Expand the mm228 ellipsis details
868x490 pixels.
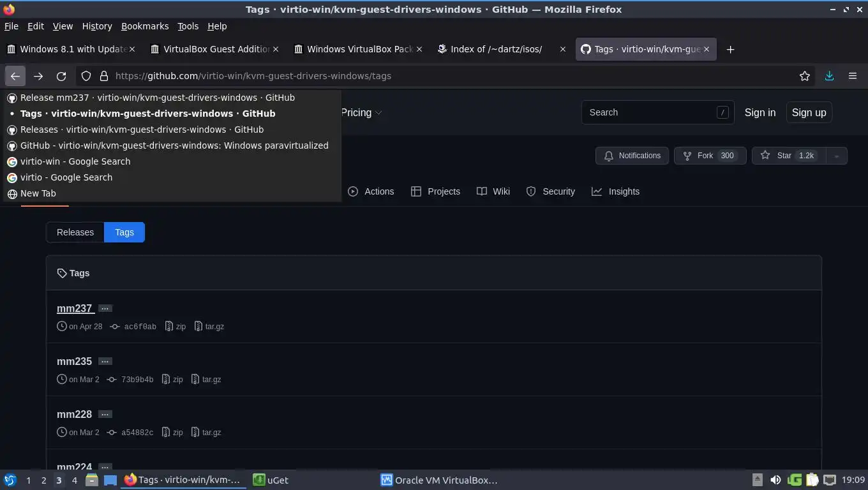105,414
